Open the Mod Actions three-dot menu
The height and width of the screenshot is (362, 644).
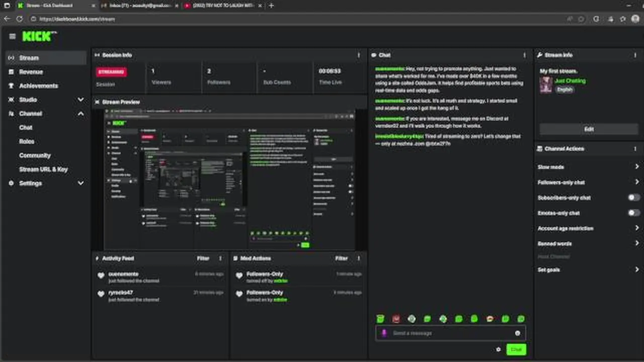pyautogui.click(x=359, y=258)
